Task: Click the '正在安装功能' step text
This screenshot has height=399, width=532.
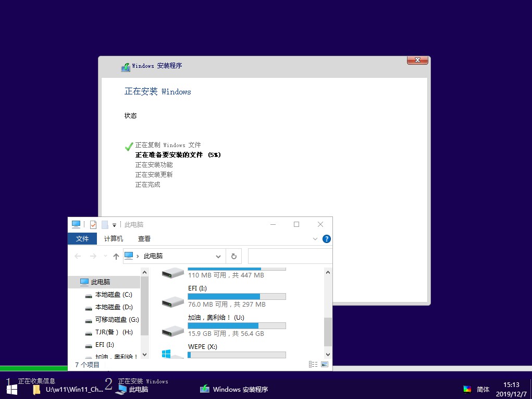Action: click(154, 165)
